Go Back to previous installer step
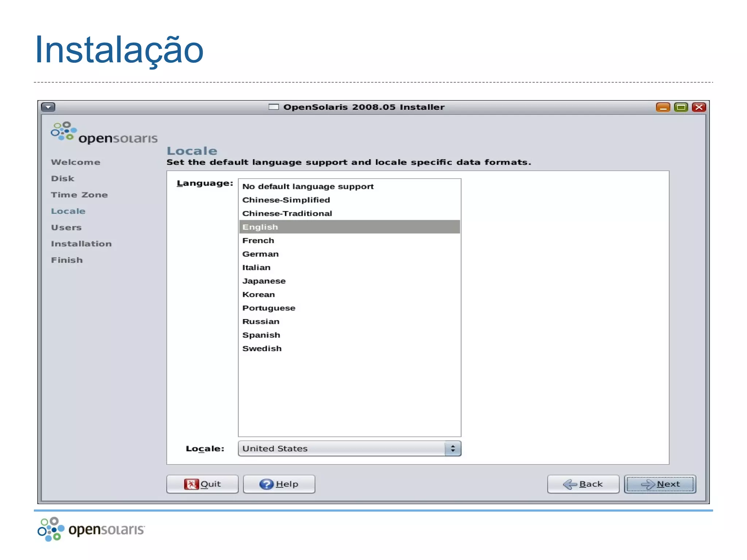The image size is (747, 560). (x=583, y=484)
